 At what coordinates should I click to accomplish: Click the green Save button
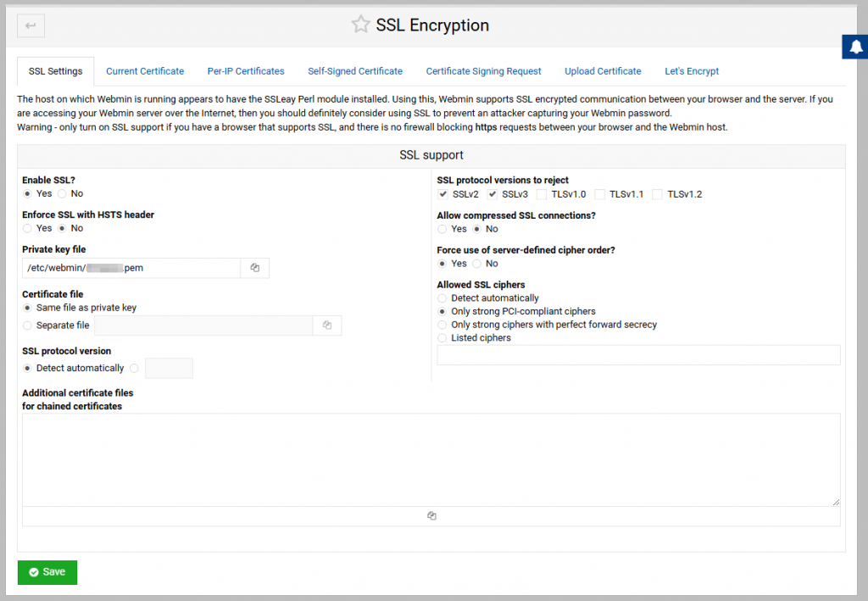[x=47, y=572]
